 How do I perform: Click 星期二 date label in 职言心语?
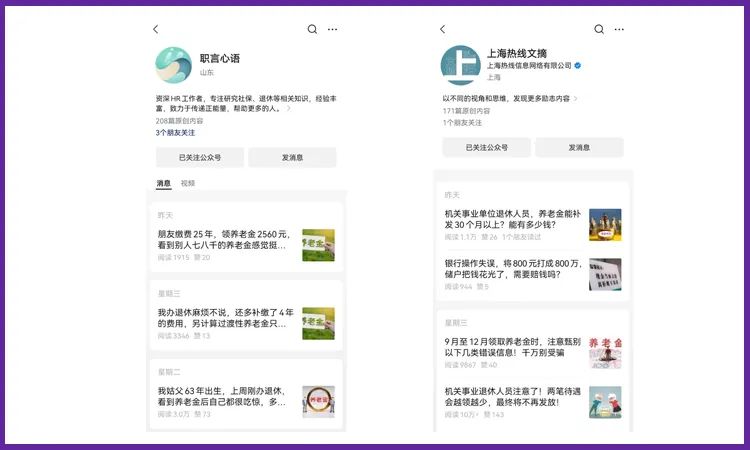coord(169,372)
